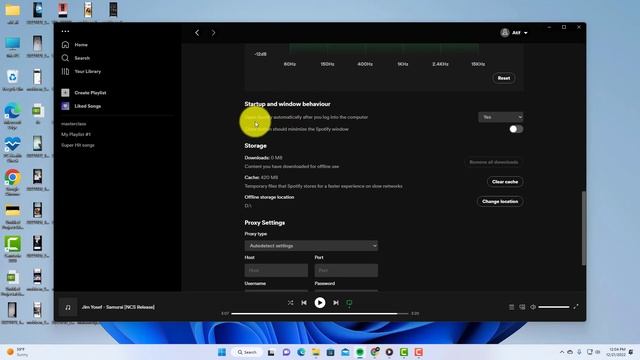Mute the volume speaker icon
The image size is (640, 360).
pyautogui.click(x=533, y=307)
